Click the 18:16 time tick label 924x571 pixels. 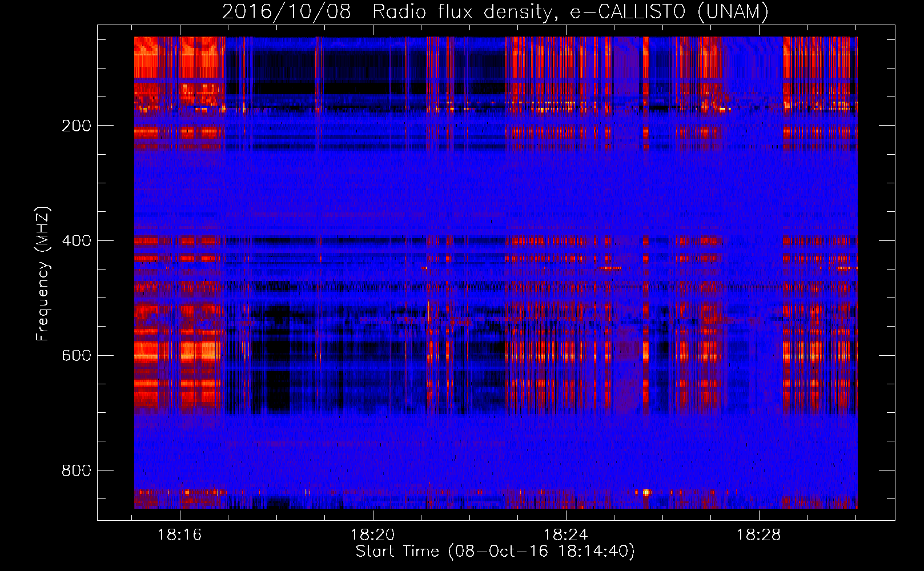click(180, 535)
